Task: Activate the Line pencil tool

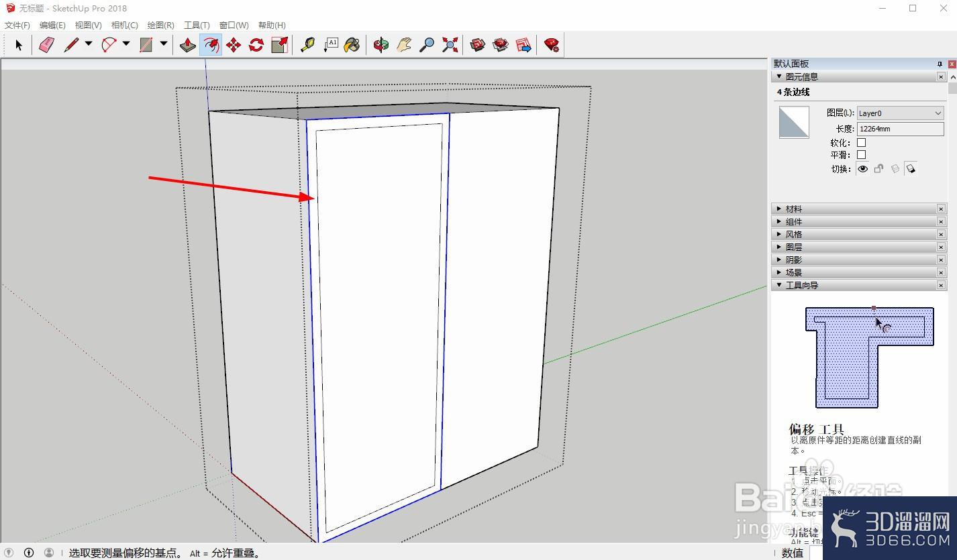Action: click(x=71, y=45)
